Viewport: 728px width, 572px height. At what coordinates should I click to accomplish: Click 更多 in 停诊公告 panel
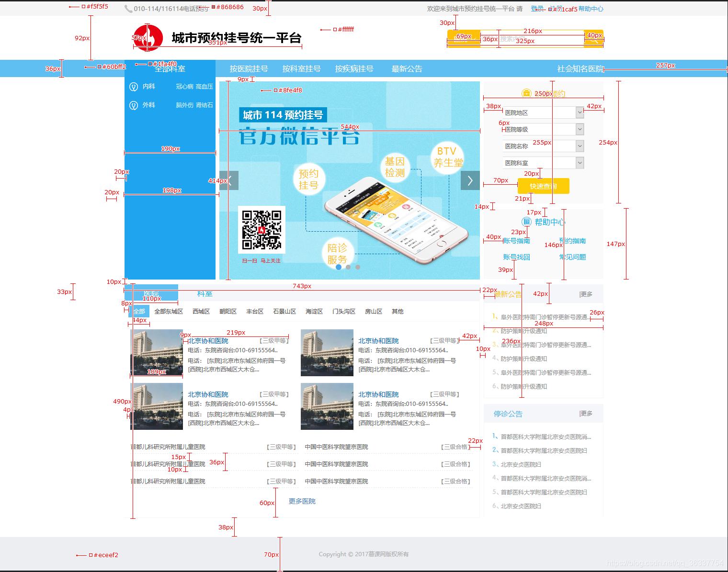pyautogui.click(x=586, y=413)
